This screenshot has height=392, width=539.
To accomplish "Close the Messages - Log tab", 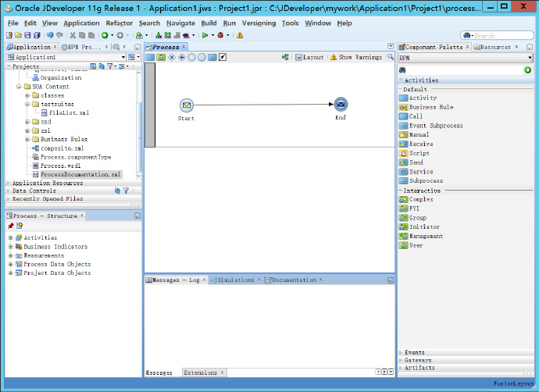I will tap(204, 280).
